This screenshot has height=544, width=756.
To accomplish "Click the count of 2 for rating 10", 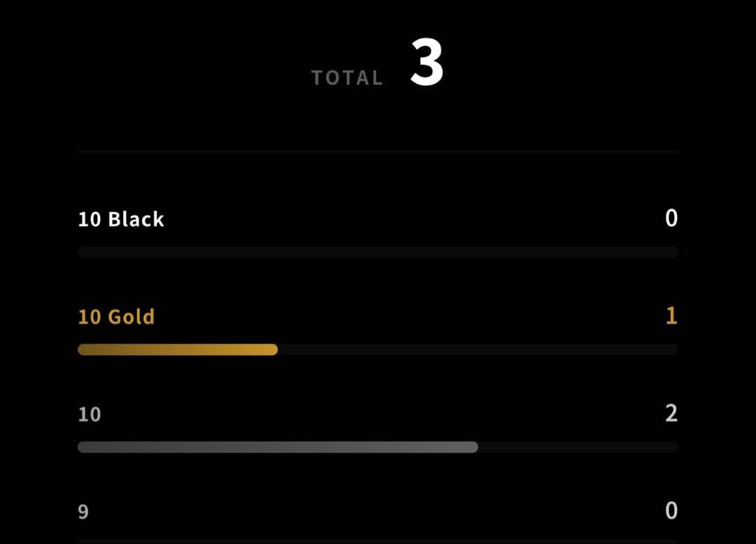I will click(671, 413).
